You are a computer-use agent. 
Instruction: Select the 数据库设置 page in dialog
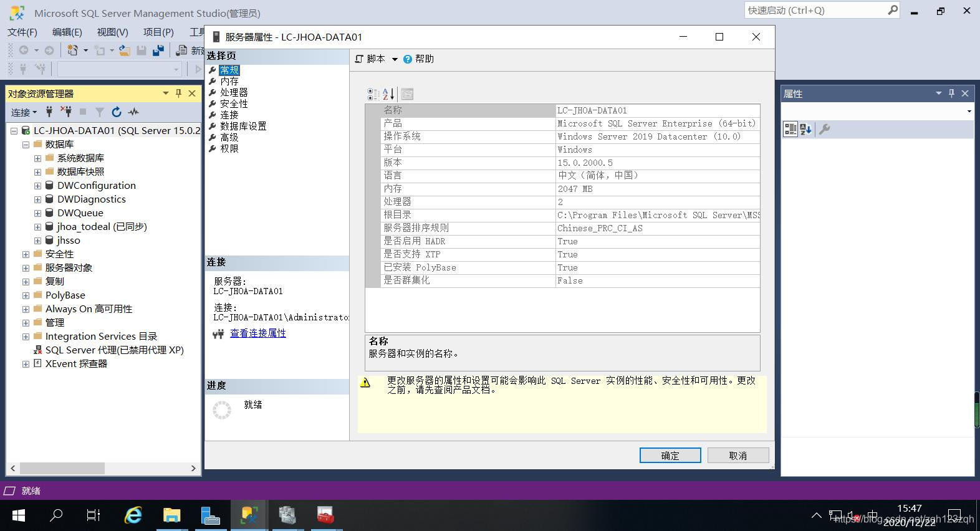(x=243, y=126)
